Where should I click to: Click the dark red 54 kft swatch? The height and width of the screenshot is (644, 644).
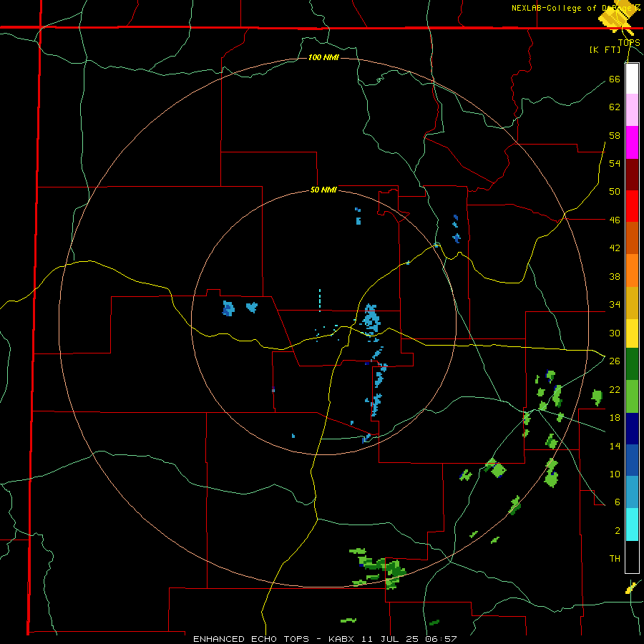pos(632,174)
